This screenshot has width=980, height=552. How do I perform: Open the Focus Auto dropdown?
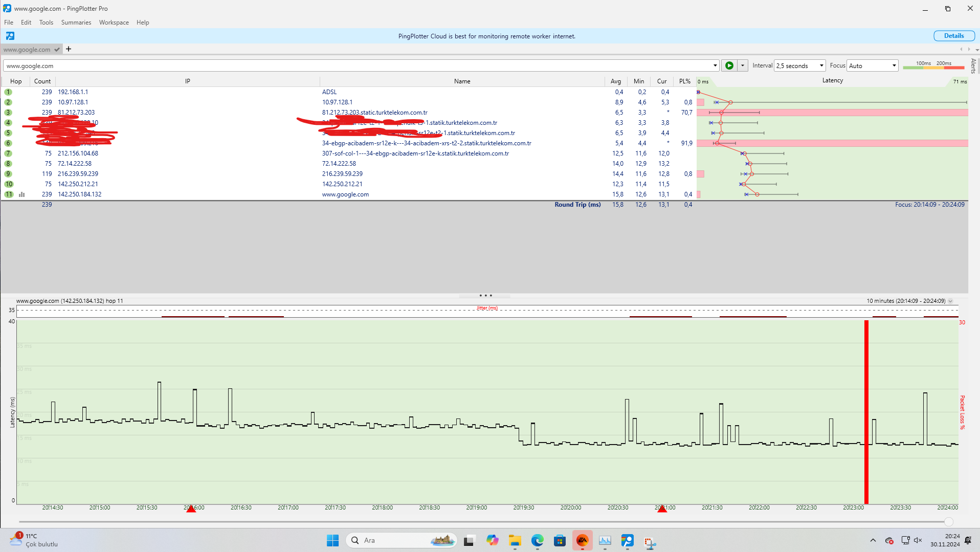click(x=873, y=65)
